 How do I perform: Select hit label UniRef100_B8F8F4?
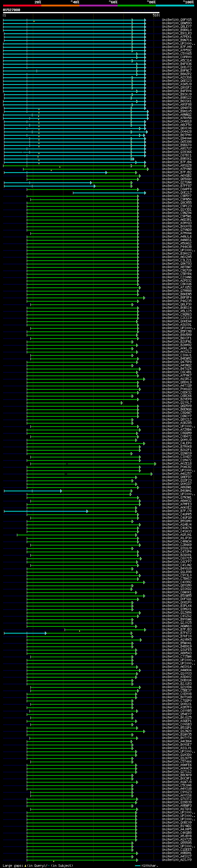(x=177, y=298)
